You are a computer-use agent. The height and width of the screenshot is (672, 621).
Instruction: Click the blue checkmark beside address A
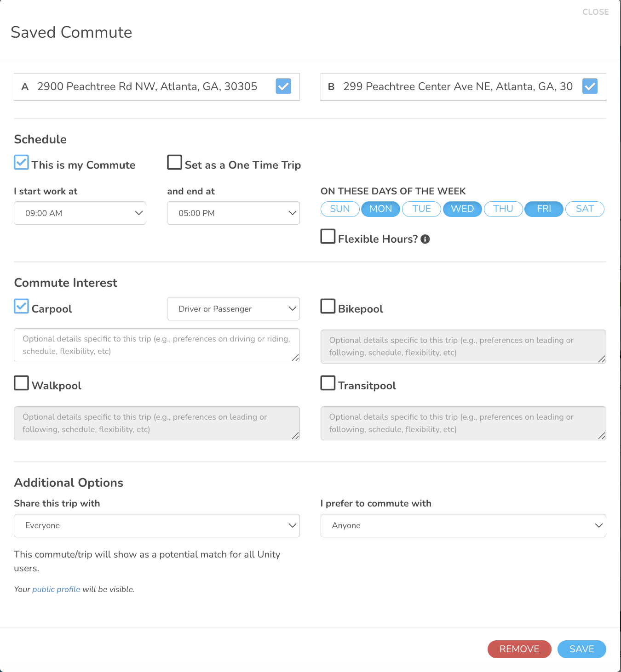[x=283, y=86]
